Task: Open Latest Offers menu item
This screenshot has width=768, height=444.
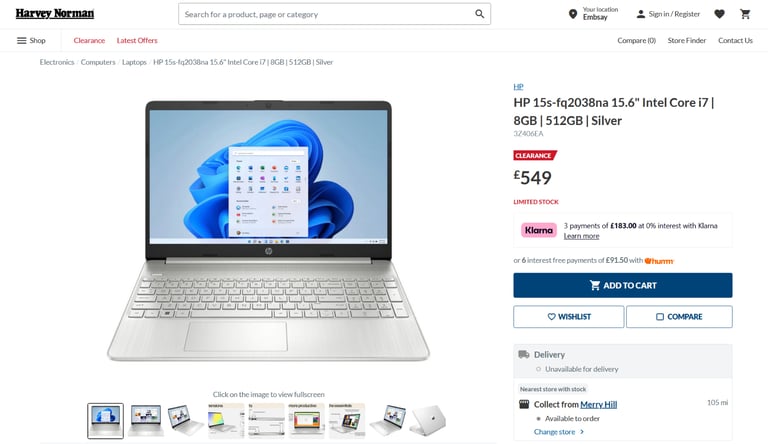Action: (x=137, y=41)
